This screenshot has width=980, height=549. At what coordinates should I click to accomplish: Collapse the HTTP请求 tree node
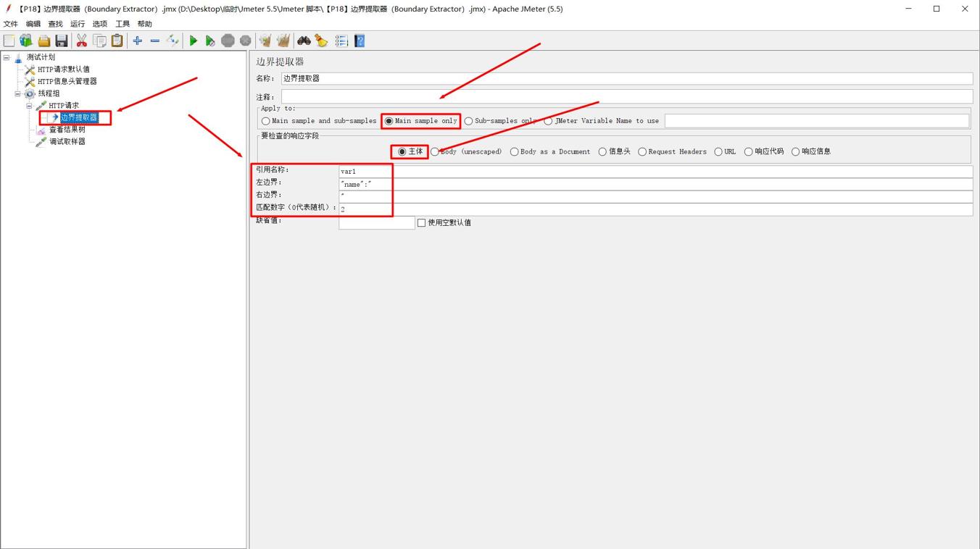pyautogui.click(x=30, y=106)
